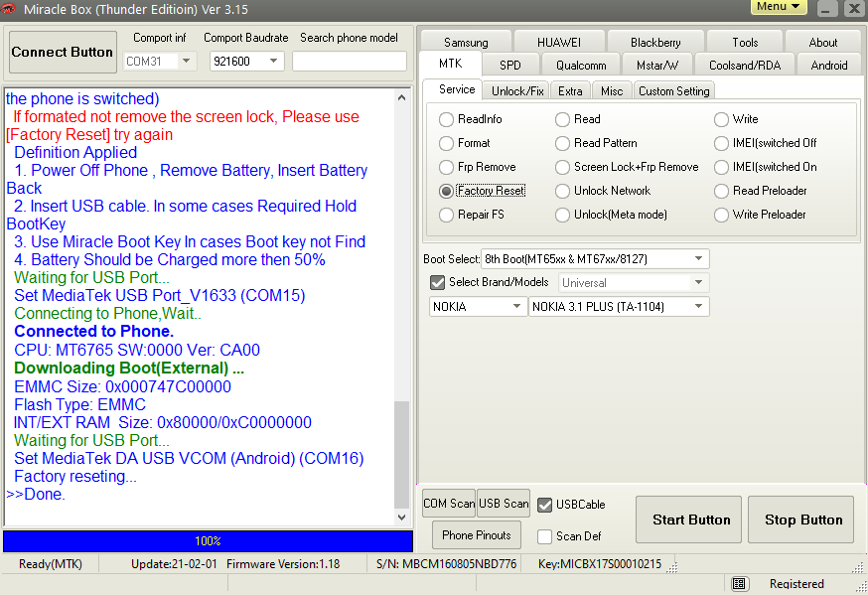This screenshot has width=868, height=595.
Task: Expand the Comport inf COM31 dropdown
Action: pyautogui.click(x=186, y=61)
